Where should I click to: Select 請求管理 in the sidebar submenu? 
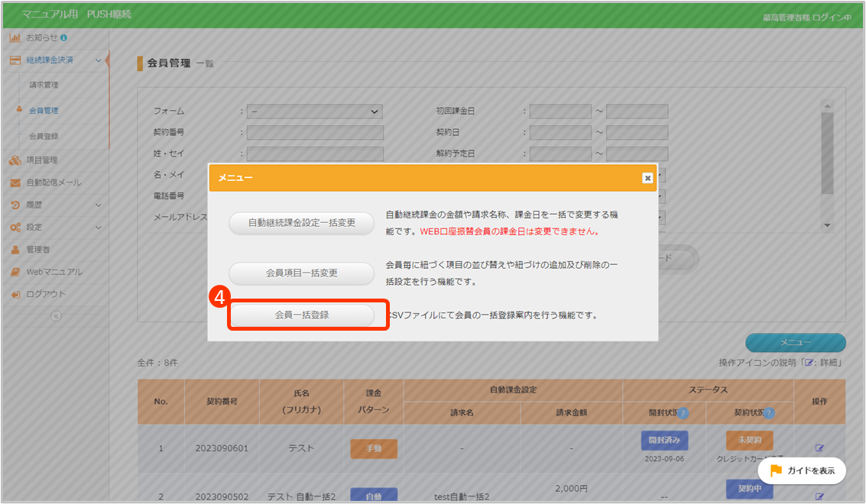tap(44, 85)
